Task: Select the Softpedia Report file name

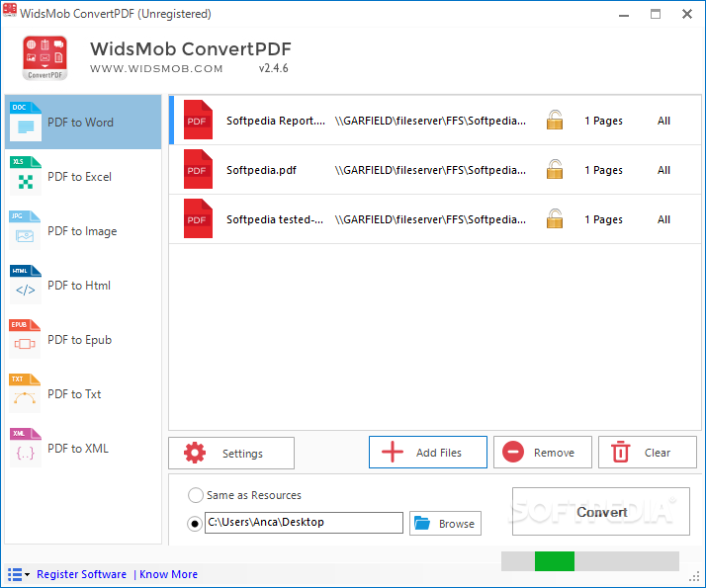Action: click(x=276, y=121)
